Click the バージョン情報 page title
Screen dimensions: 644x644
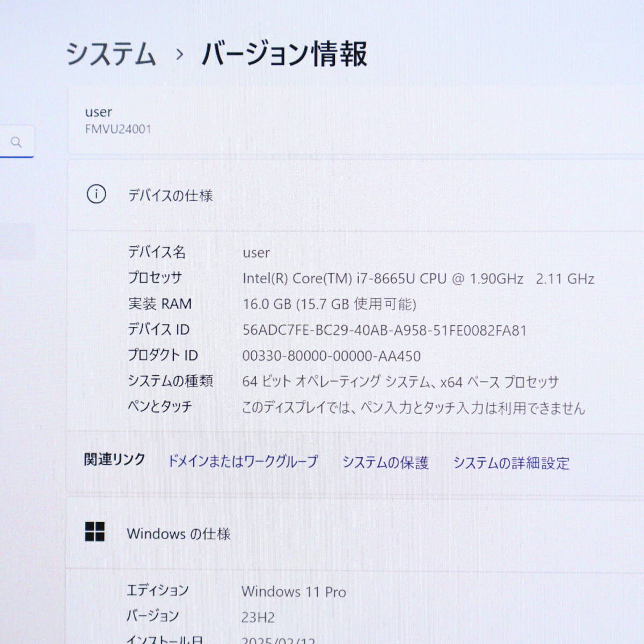[x=284, y=54]
